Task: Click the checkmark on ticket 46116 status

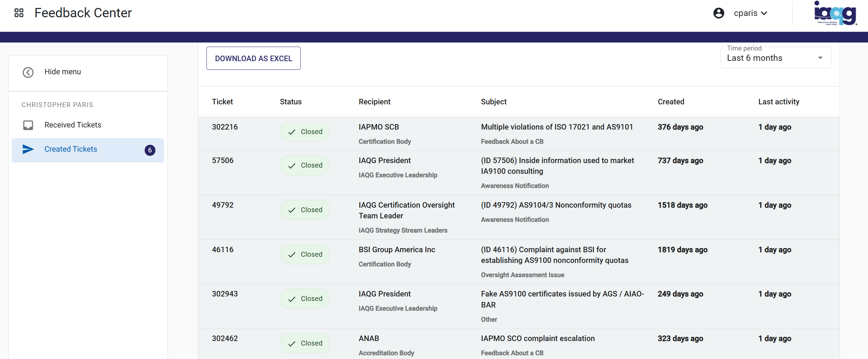Action: [292, 255]
